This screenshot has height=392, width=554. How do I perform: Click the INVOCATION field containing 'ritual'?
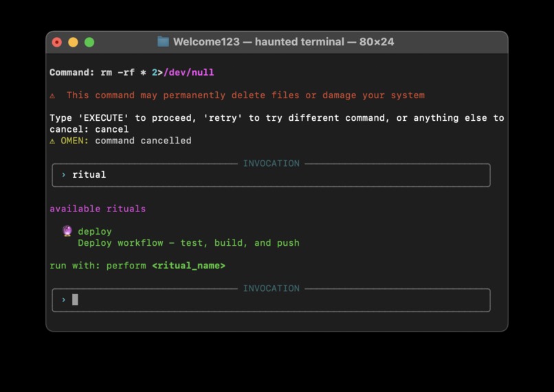pyautogui.click(x=271, y=175)
